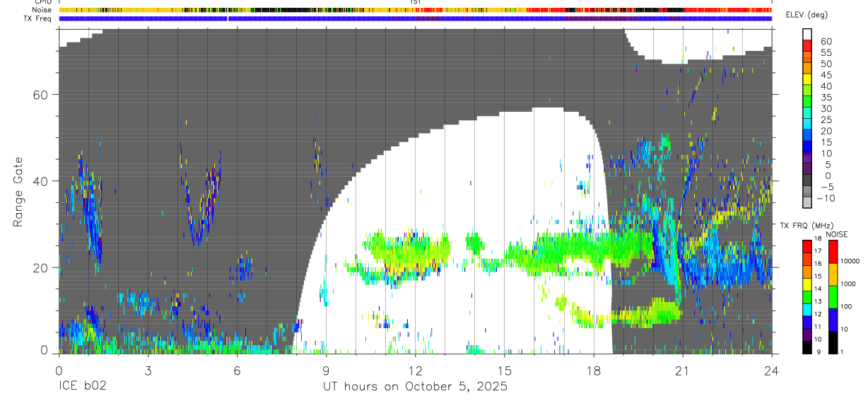Pick the white top segment of the ELEV bar
This screenshot has width=868, height=401.
pyautogui.click(x=807, y=33)
